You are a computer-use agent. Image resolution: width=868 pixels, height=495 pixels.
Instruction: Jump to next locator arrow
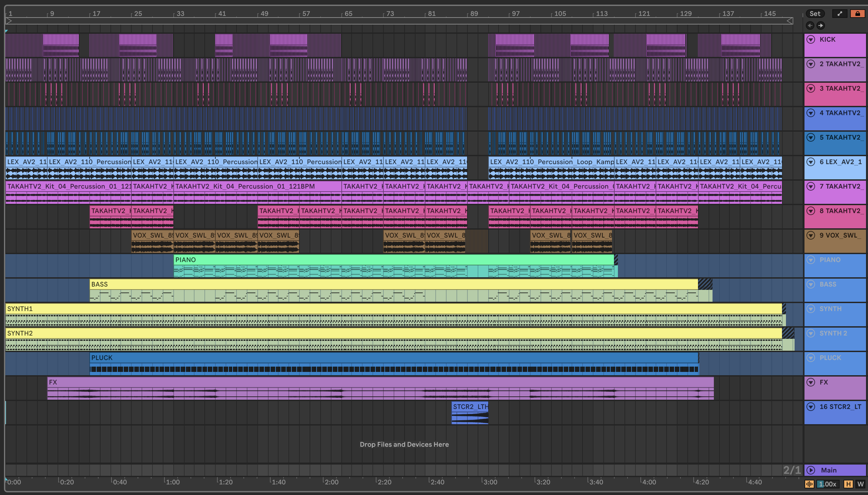(x=820, y=25)
